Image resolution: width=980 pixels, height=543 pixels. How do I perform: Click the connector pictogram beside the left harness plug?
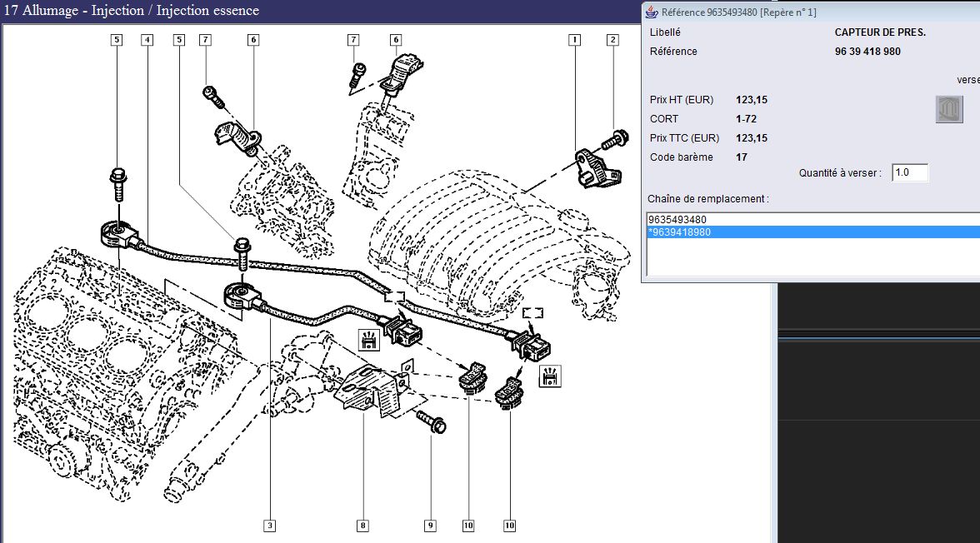pyautogui.click(x=367, y=340)
